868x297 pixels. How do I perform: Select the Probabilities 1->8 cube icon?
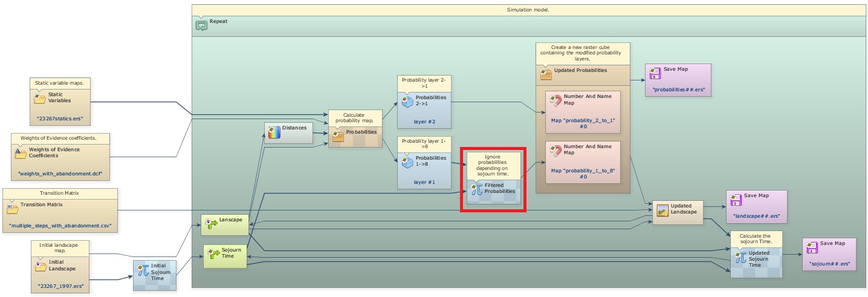406,162
